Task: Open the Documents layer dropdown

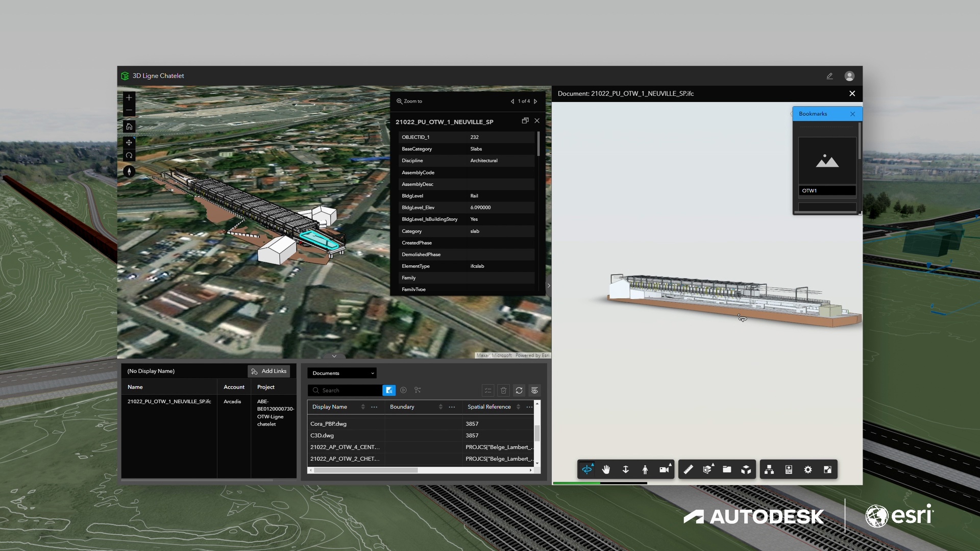Action: (x=342, y=373)
